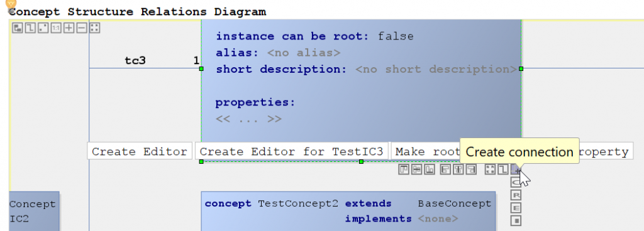Align selected boxes to bottom
Screen dimensions: 644x231
tap(430, 169)
